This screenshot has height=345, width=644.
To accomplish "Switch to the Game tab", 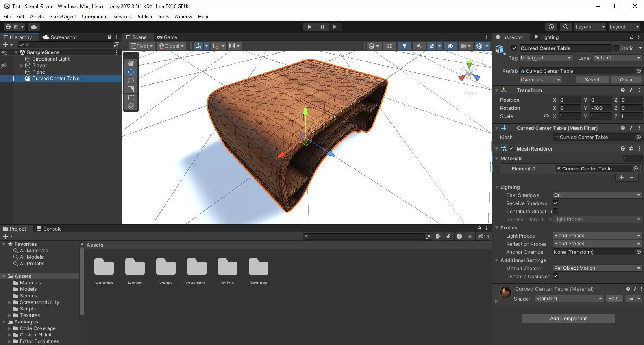I will pos(167,37).
